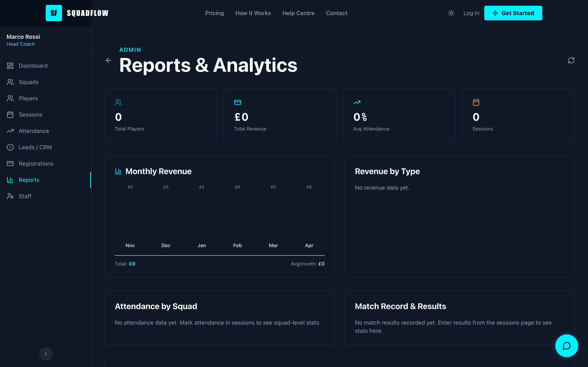Open the Help Centre page

[x=298, y=13]
